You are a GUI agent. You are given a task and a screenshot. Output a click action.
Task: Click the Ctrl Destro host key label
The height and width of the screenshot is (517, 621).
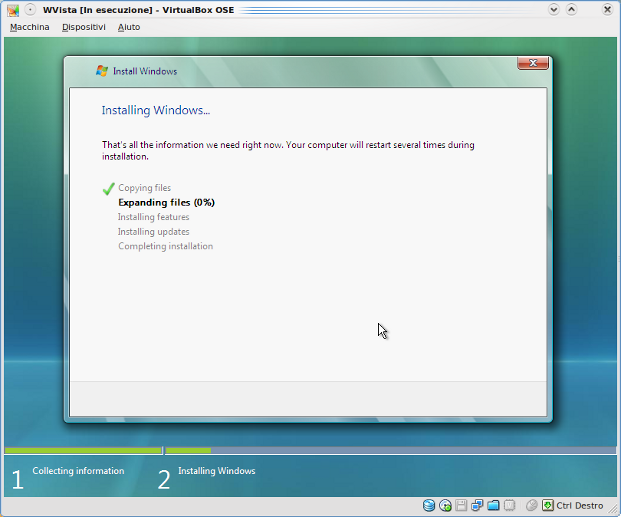coord(579,506)
